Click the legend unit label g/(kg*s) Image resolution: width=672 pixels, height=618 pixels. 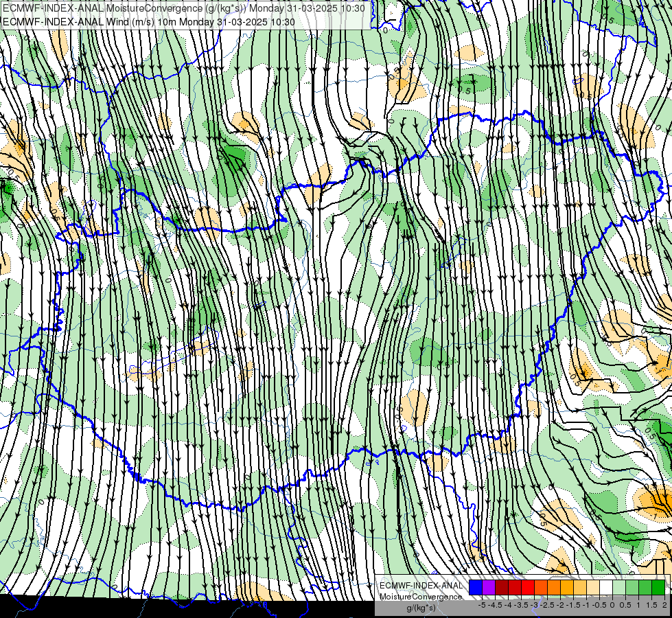pyautogui.click(x=421, y=608)
